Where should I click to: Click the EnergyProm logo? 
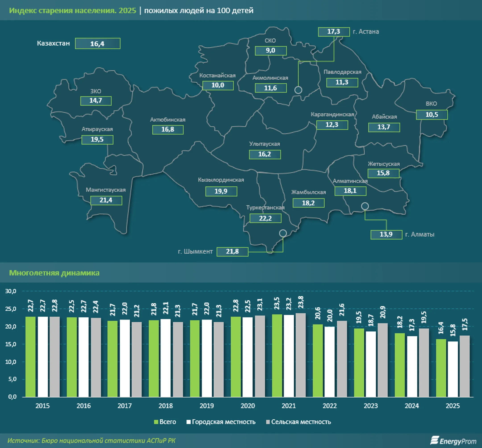pyautogui.click(x=453, y=440)
